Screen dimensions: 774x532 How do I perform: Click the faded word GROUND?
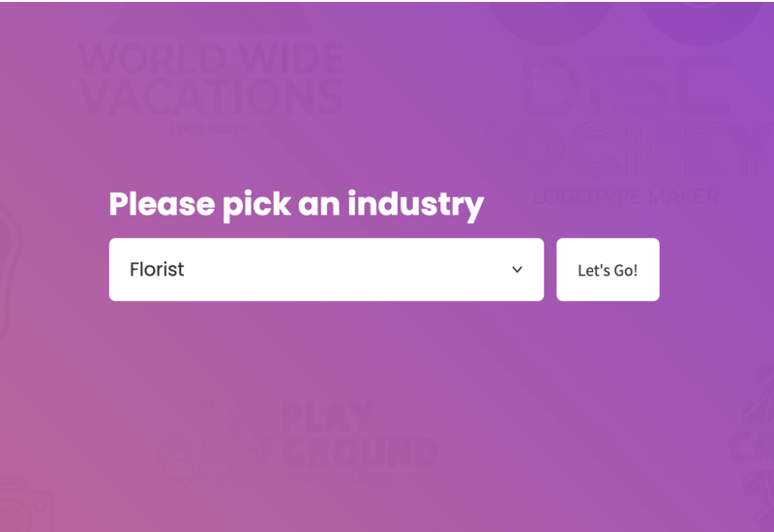[x=359, y=453]
